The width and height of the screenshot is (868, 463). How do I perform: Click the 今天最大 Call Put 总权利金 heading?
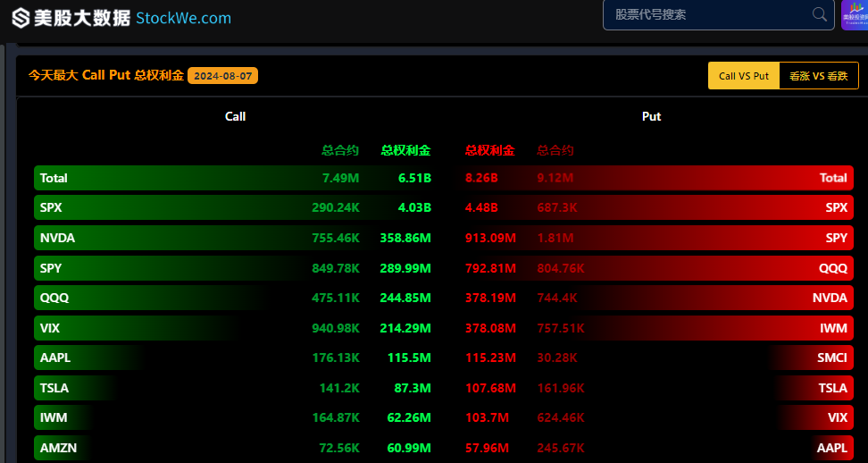[x=105, y=75]
